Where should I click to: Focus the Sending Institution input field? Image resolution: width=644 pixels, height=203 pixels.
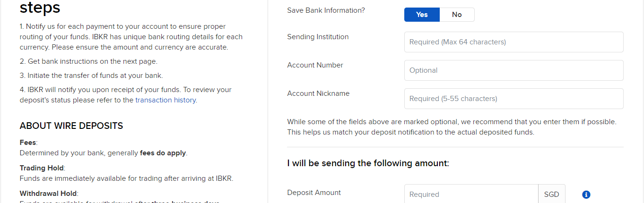tap(513, 42)
